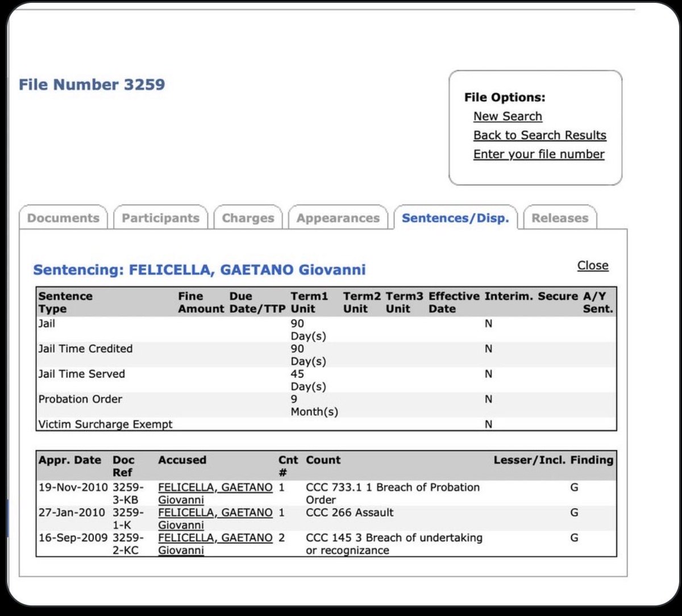Viewport: 682px width, 616px height.
Task: Click the Fine Amount column header
Action: [x=201, y=302]
